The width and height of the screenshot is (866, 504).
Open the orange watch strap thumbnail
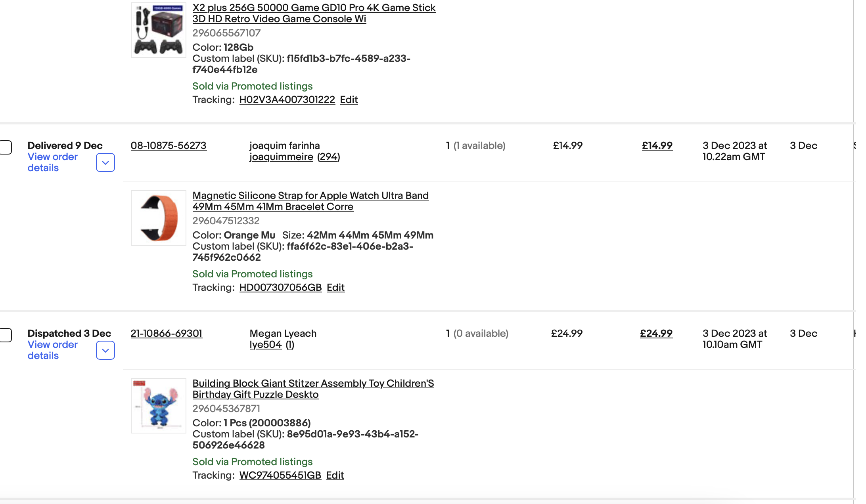pos(159,218)
